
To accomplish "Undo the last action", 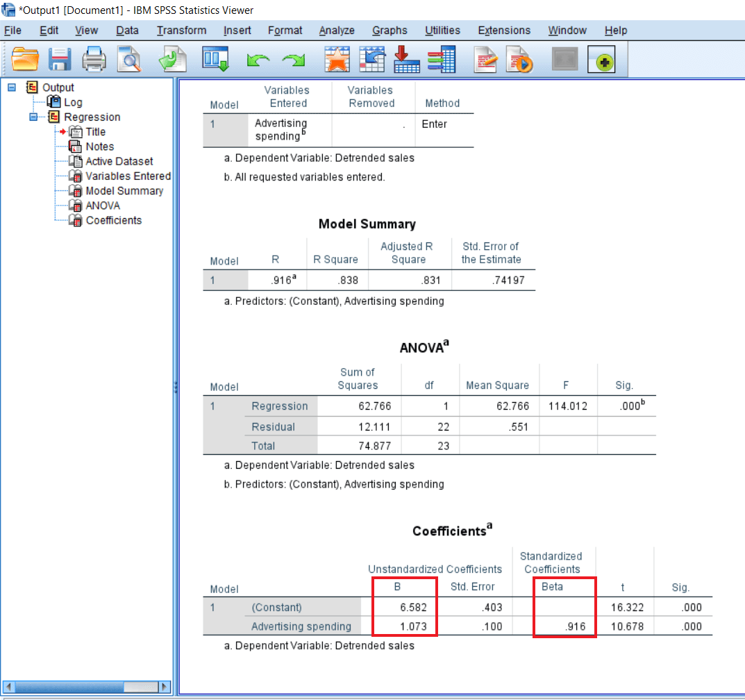I will pyautogui.click(x=258, y=59).
